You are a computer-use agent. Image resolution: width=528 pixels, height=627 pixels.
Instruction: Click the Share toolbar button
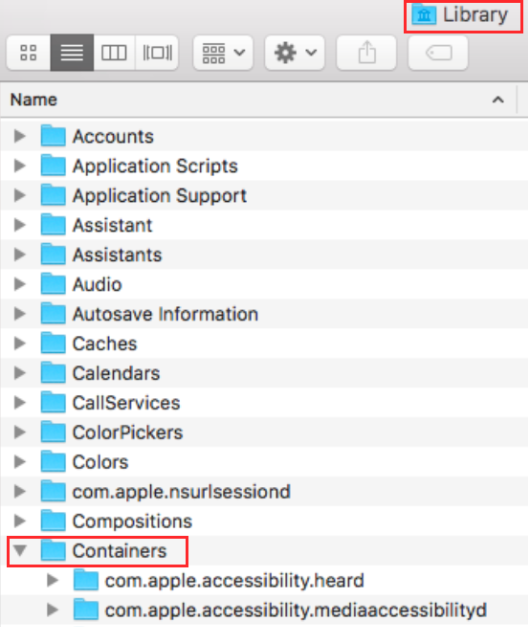(x=366, y=52)
